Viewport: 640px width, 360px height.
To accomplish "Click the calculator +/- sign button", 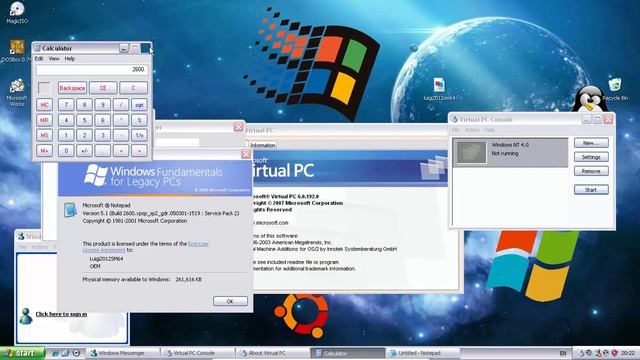I will [x=84, y=151].
